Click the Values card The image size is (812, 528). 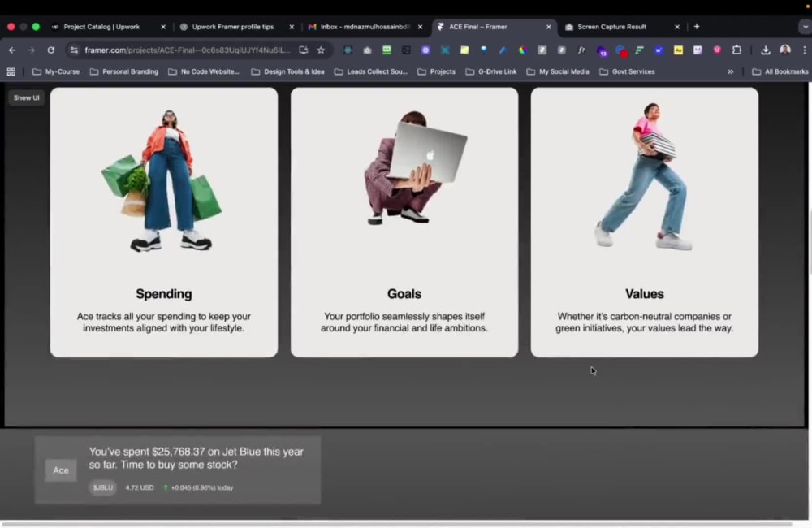pos(644,223)
